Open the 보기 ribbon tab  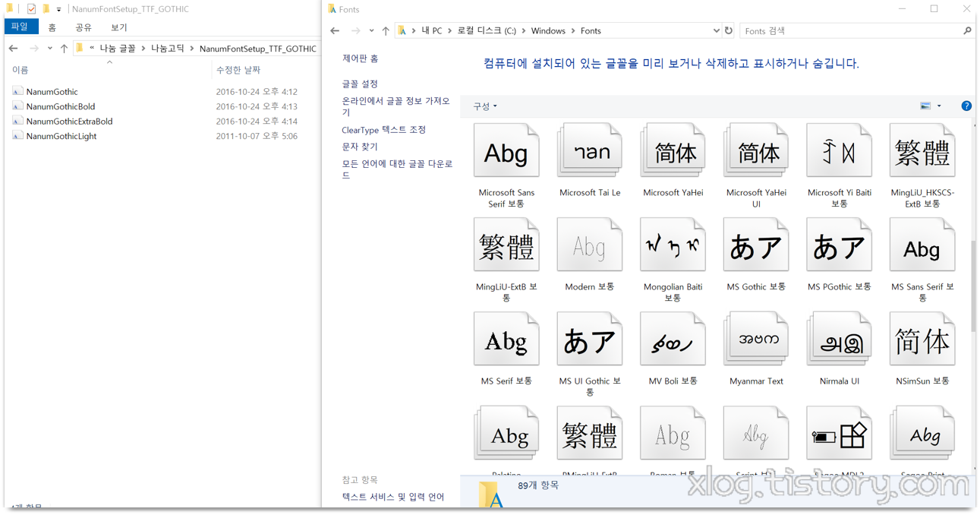click(119, 27)
